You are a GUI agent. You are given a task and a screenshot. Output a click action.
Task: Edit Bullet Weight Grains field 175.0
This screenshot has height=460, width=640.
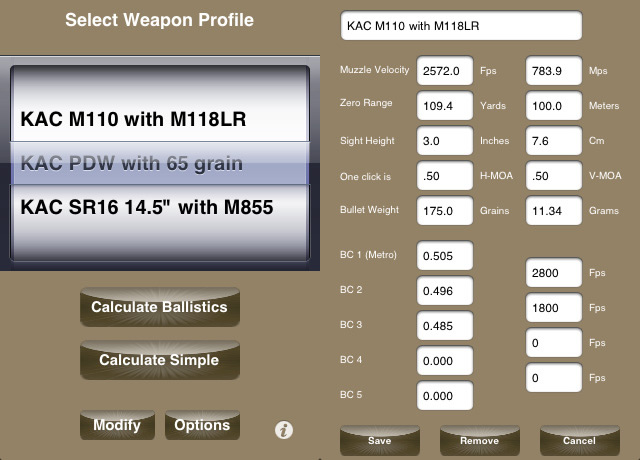point(445,211)
